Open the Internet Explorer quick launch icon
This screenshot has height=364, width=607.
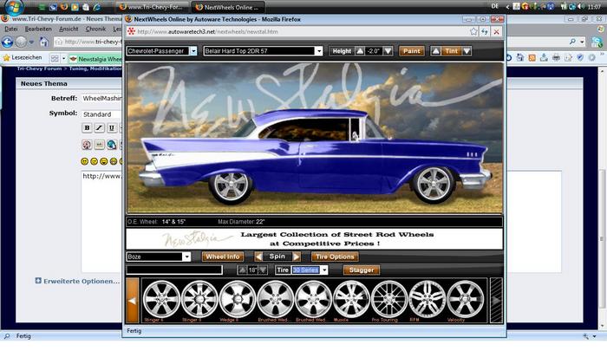click(96, 7)
